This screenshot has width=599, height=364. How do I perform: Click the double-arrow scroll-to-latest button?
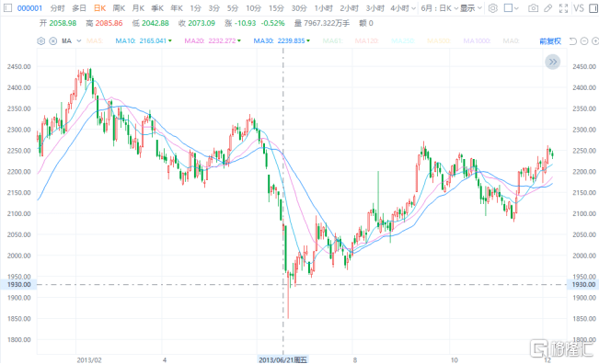click(552, 62)
